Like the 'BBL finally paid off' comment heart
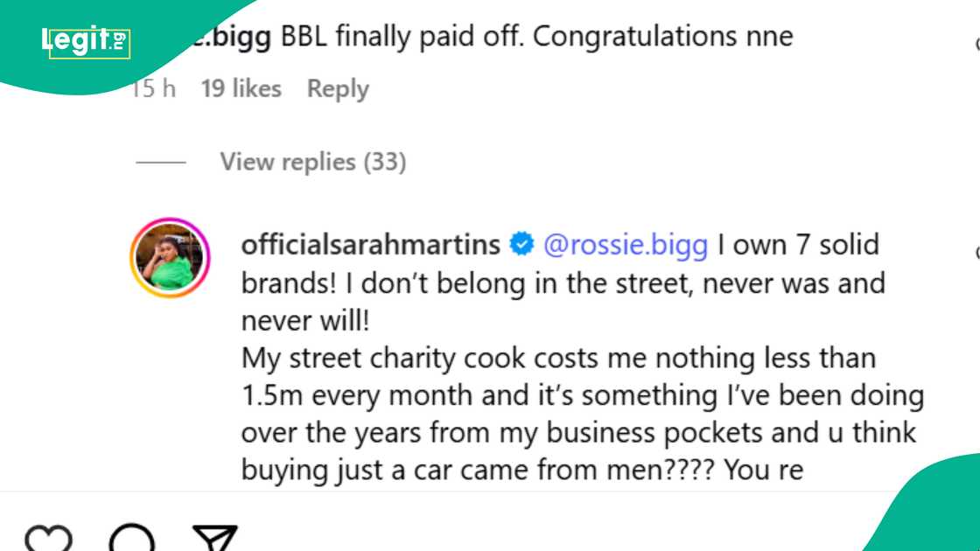This screenshot has height=551, width=980. tap(976, 44)
